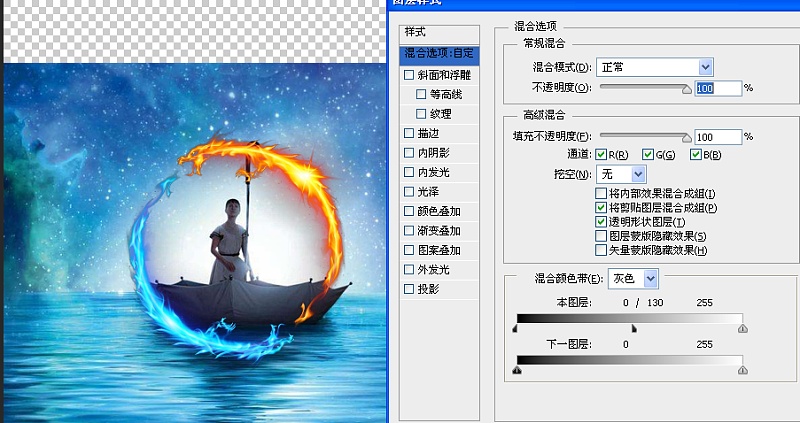
Task: Check 将内部效果混合成组 option
Action: pos(601,194)
